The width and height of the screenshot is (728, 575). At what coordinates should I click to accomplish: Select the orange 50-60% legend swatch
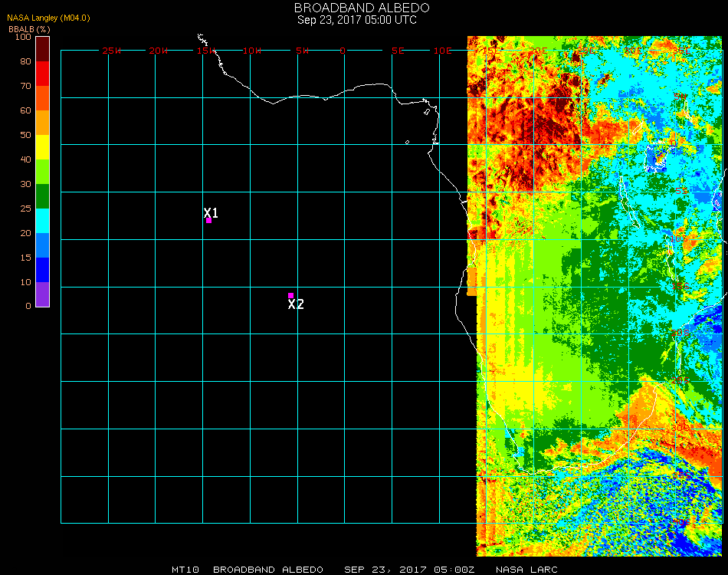pyautogui.click(x=43, y=122)
